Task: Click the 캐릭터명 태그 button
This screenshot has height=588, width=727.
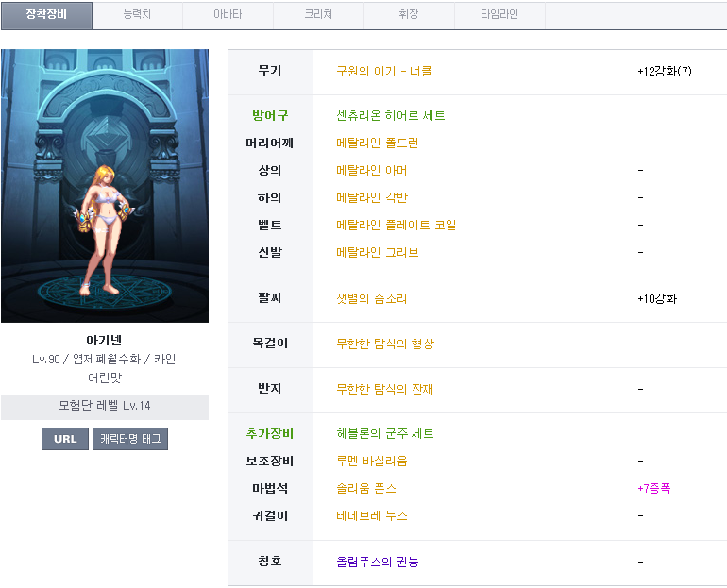Action: [130, 439]
